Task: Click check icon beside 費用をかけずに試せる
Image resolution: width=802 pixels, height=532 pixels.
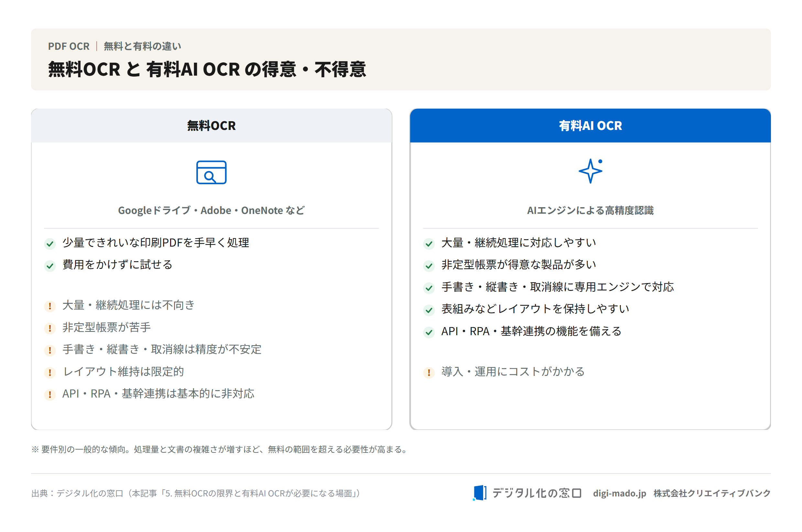Action: click(x=50, y=266)
